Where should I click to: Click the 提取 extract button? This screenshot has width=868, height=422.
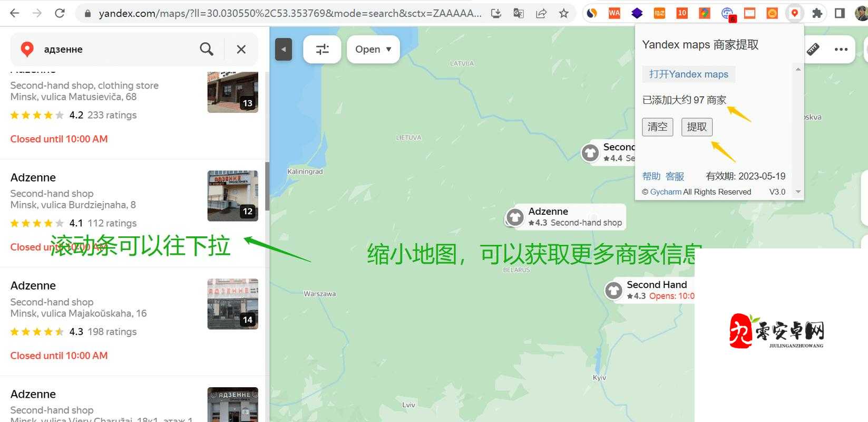point(697,127)
